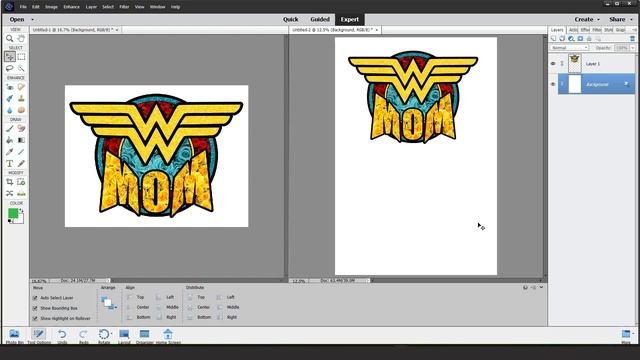Hide the Background layer using eye icon

(553, 84)
